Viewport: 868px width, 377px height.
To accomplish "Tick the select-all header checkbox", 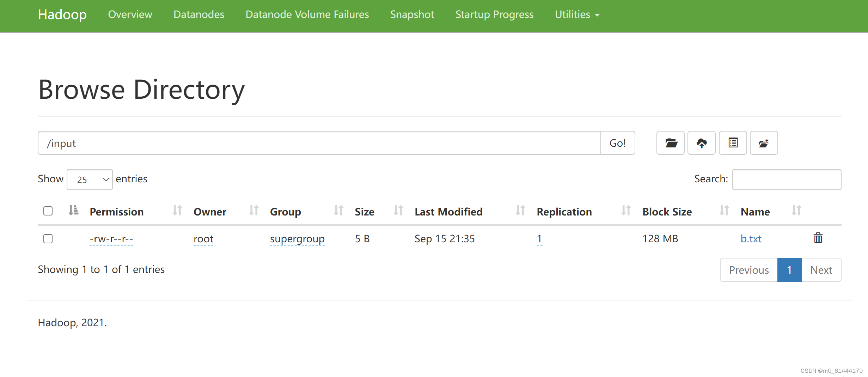I will (x=48, y=211).
